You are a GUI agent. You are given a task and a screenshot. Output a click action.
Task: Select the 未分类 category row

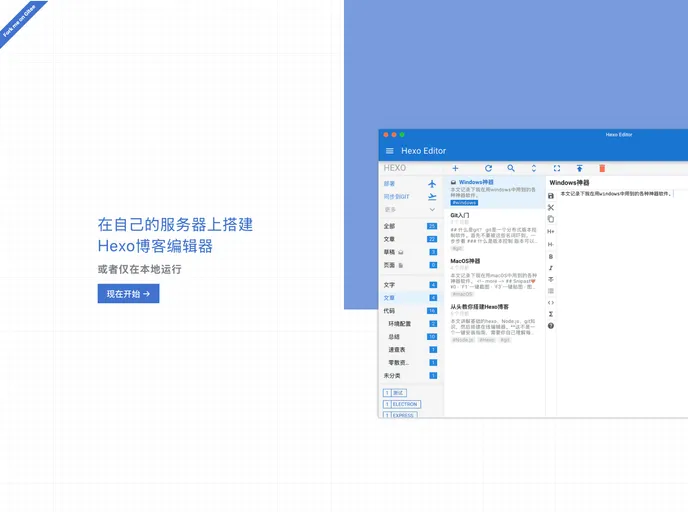click(x=410, y=376)
